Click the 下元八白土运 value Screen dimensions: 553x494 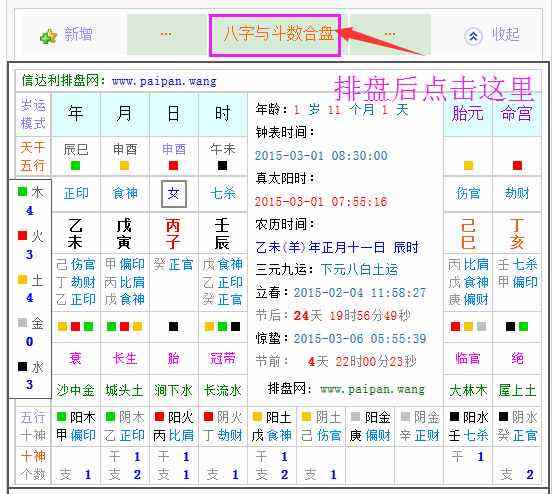(x=359, y=270)
